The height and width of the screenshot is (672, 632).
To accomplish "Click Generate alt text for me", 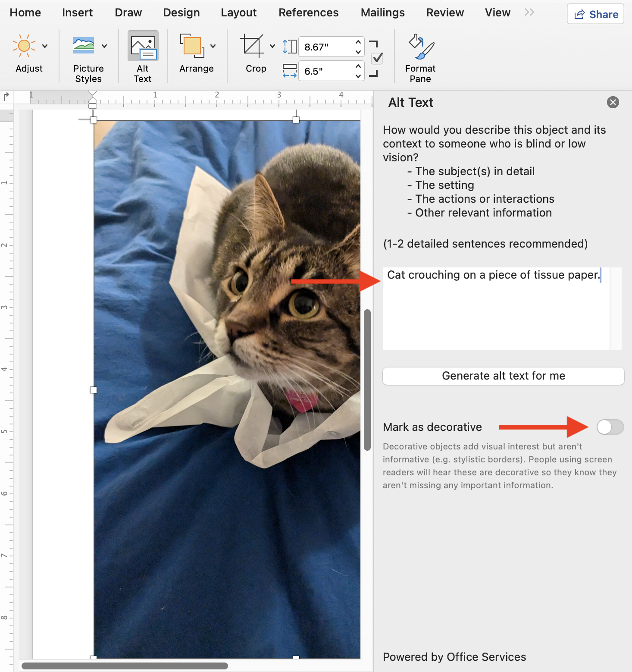I will (x=503, y=376).
